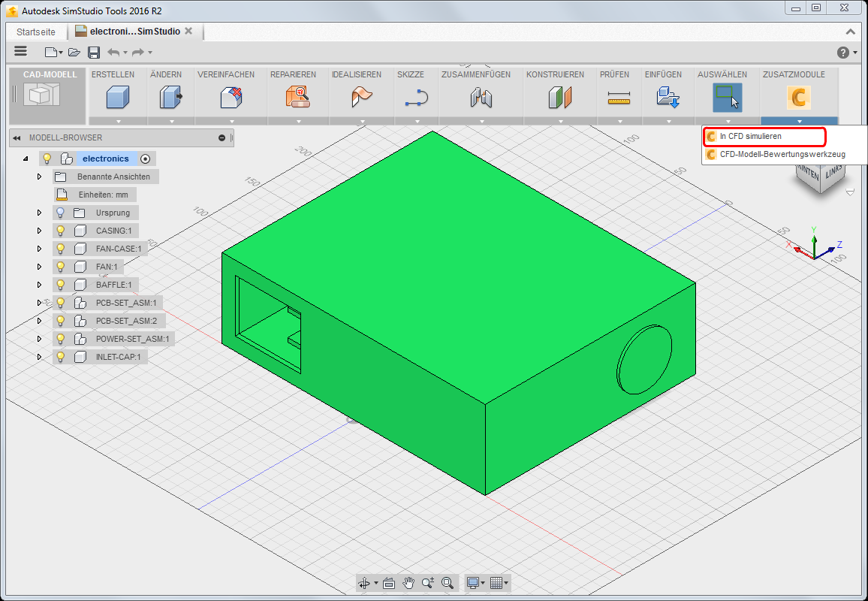
Task: Open display settings monitor icon
Action: pyautogui.click(x=473, y=583)
